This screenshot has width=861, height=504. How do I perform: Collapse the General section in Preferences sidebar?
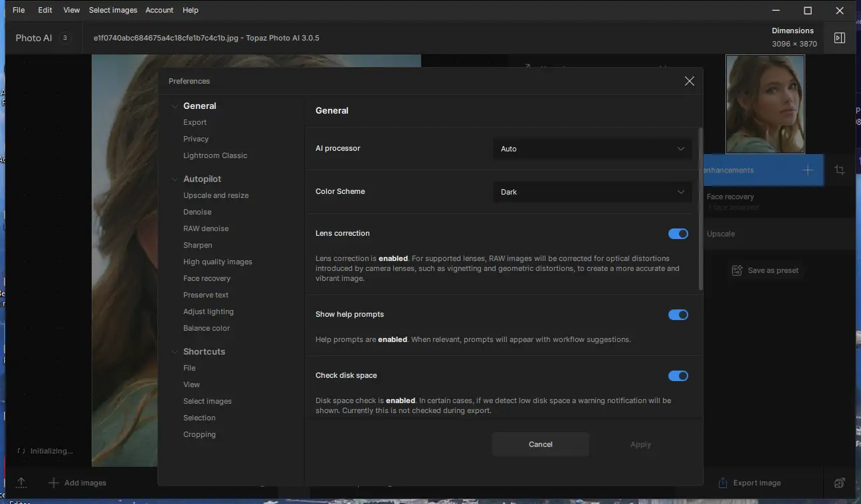click(175, 106)
